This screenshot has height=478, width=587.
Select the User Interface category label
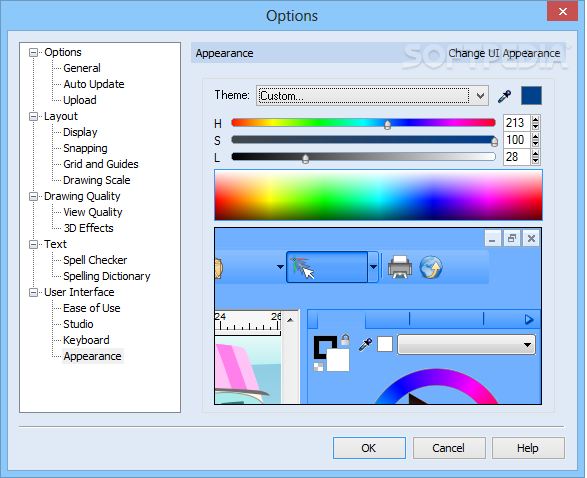pyautogui.click(x=79, y=292)
